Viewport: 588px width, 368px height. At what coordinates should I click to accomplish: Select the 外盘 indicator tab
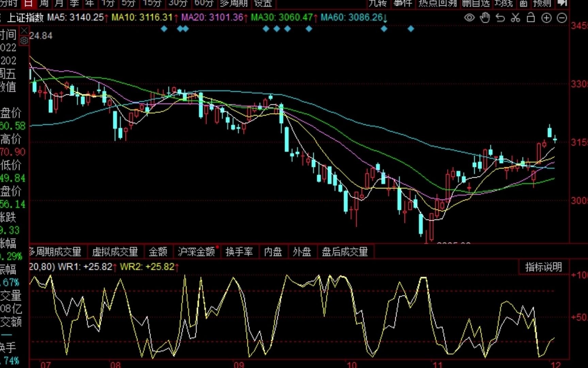point(302,252)
